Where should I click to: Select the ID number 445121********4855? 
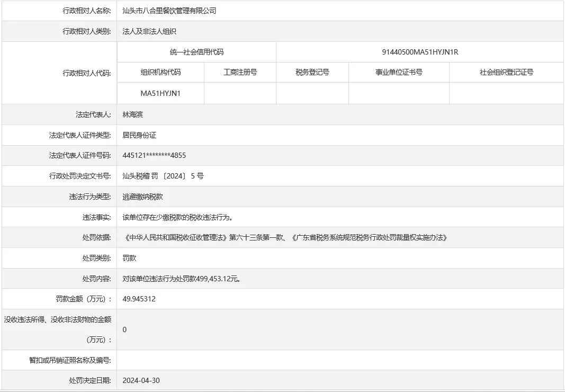(154, 155)
